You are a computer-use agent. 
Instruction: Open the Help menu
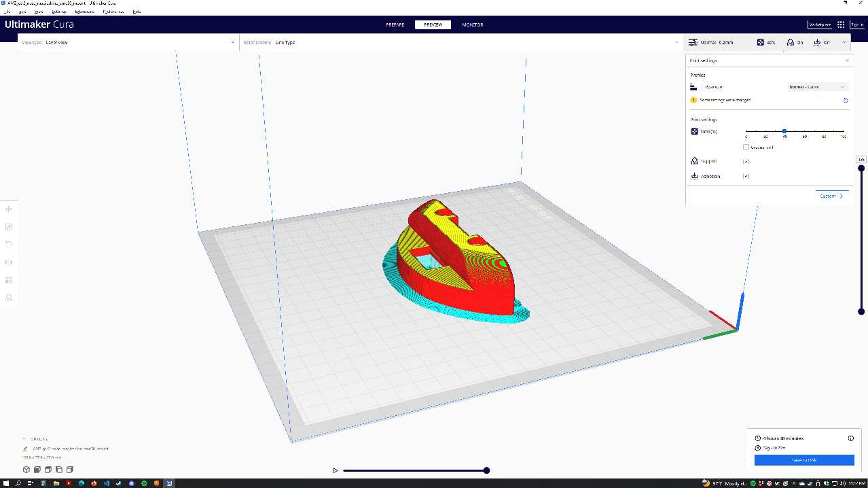pos(137,12)
